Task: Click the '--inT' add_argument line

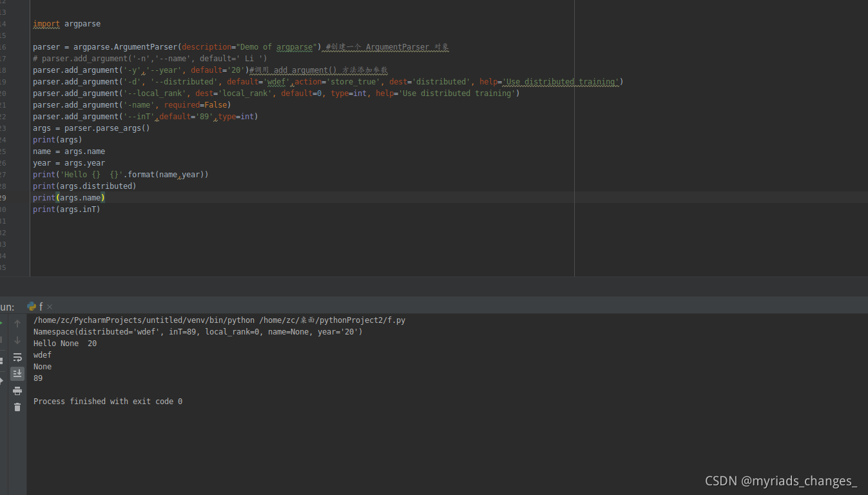Action: click(146, 117)
